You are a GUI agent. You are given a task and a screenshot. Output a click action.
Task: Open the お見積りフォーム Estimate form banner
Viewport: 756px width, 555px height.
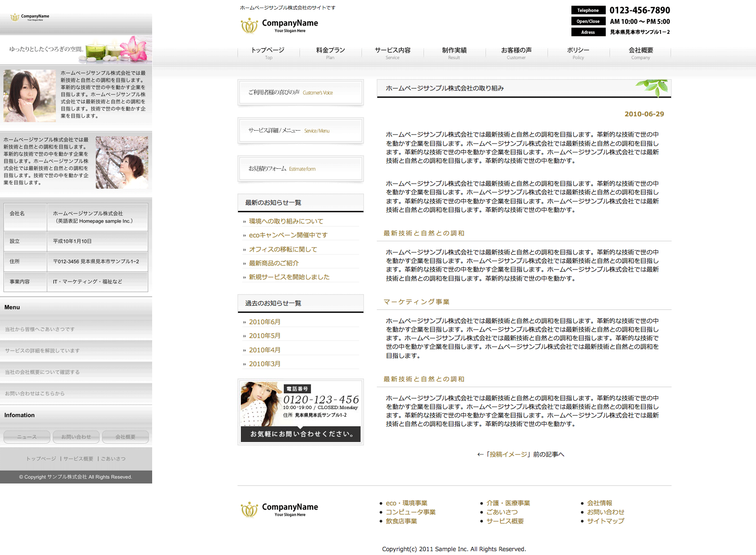300,169
